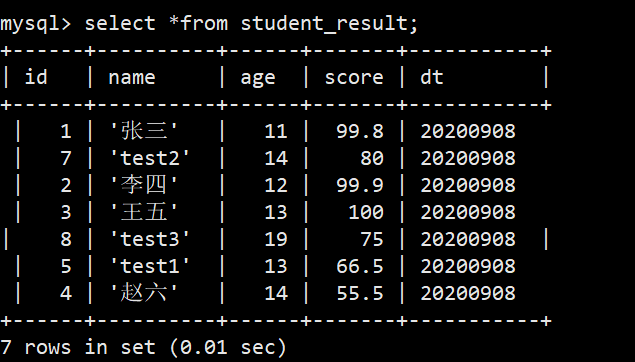Click id value 4 in the 赵六 row
The image size is (635, 362).
(66, 293)
